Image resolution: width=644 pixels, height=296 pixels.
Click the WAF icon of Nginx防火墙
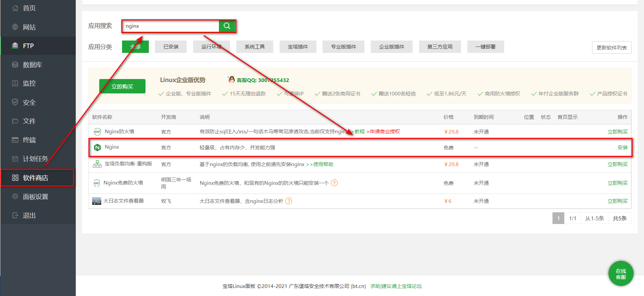click(97, 132)
